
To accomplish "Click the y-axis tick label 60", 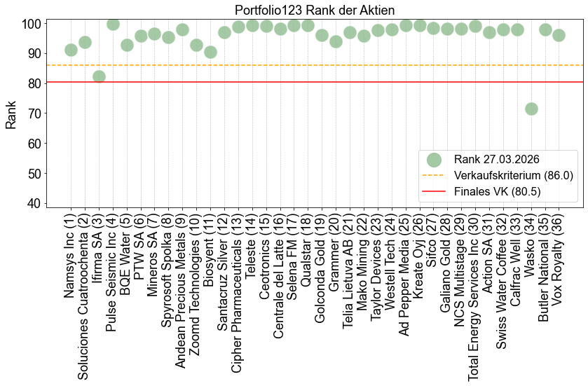I will click(x=33, y=144).
